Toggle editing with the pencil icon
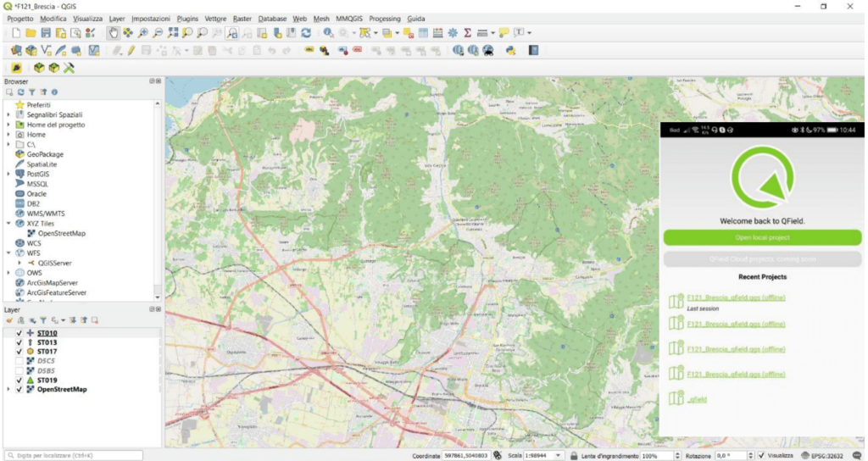 [131, 51]
